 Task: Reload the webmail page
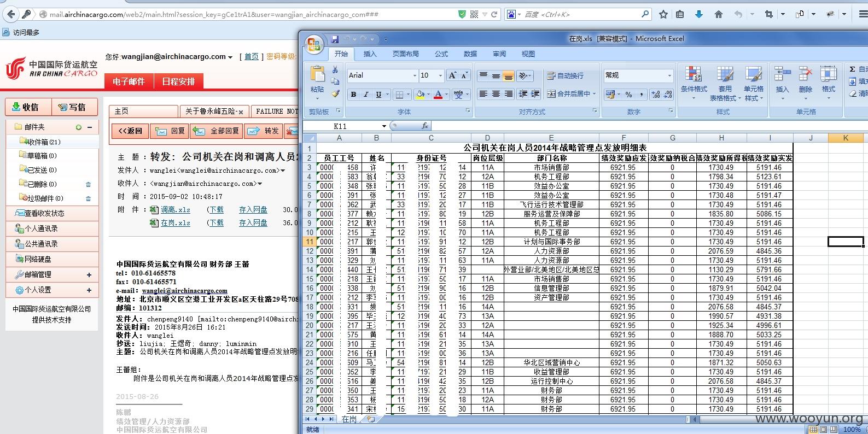pyautogui.click(x=494, y=14)
